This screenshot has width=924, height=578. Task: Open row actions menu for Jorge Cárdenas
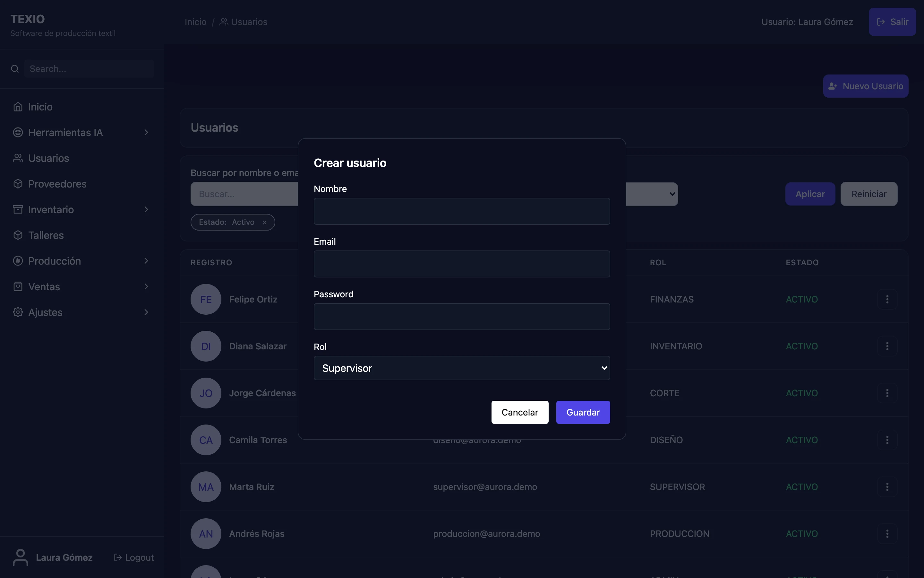pyautogui.click(x=887, y=393)
